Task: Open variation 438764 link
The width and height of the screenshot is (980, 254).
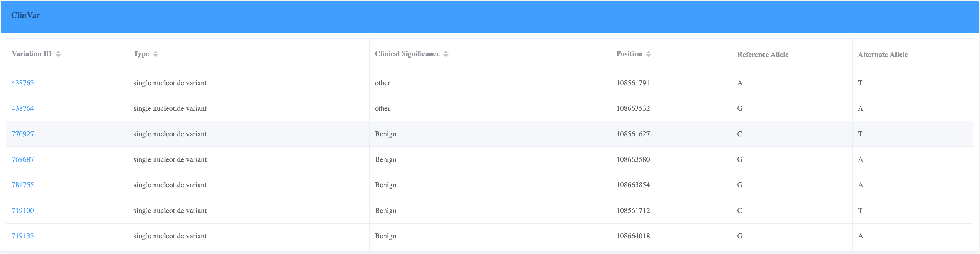Action: (23, 108)
